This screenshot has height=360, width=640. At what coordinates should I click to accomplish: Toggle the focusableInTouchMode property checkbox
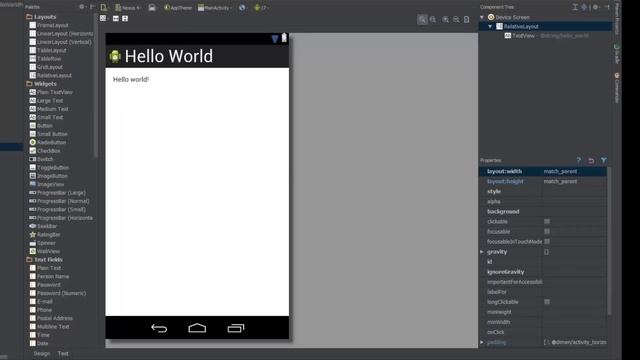(x=547, y=241)
